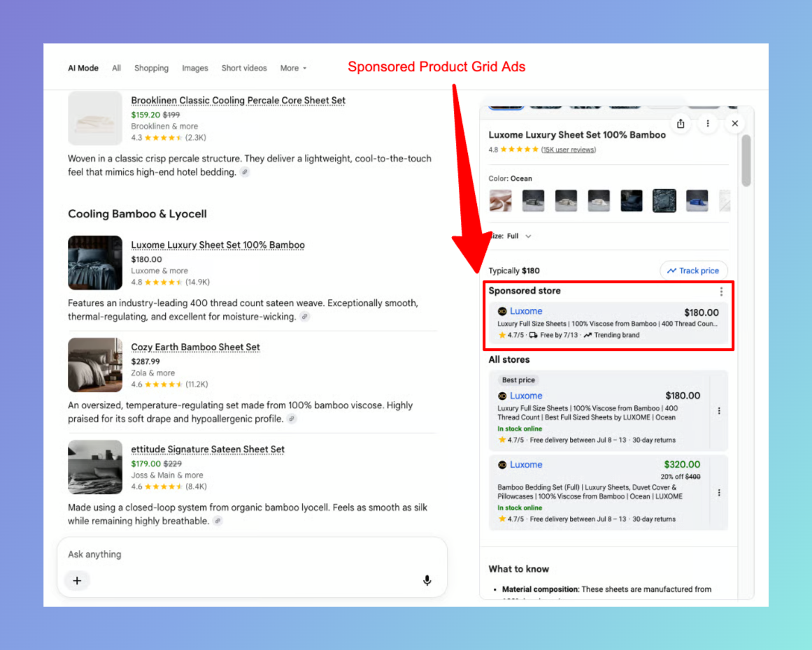Open ettitude Signature Sateen Sheet Set link
The image size is (812, 650).
[208, 449]
